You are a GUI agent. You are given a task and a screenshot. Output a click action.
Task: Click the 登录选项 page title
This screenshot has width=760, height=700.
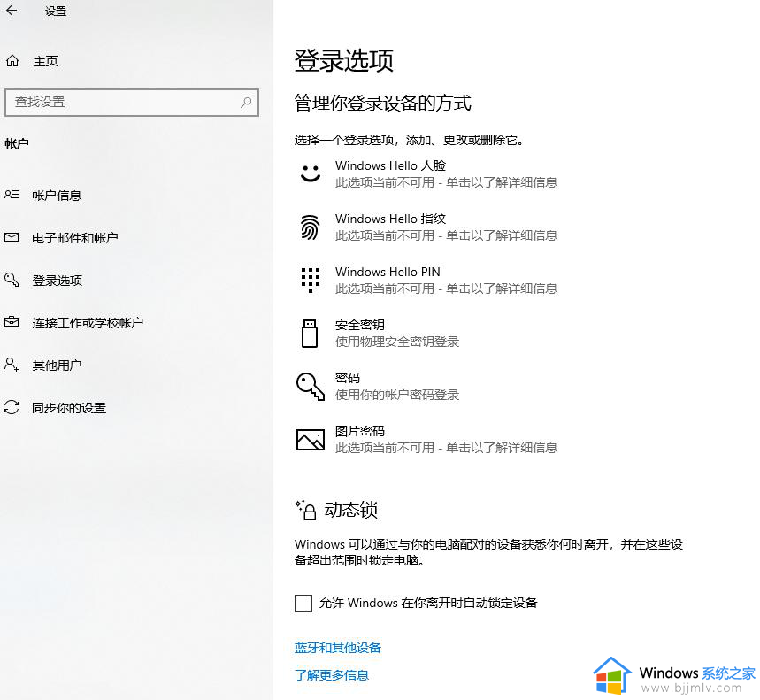pos(344,60)
